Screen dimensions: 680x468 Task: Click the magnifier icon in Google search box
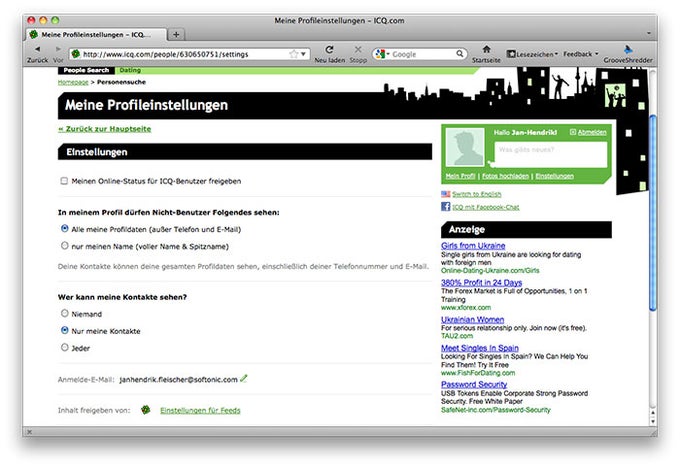click(460, 54)
